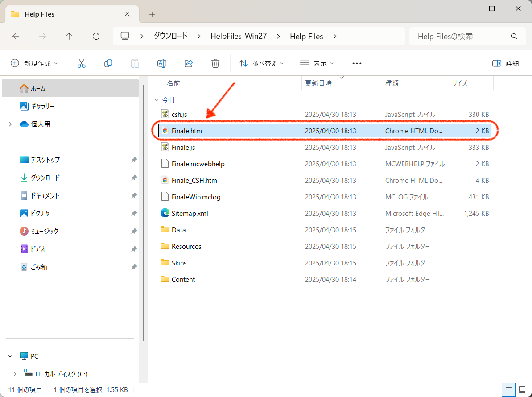Refresh the current folder view
Image resolution: width=532 pixels, height=397 pixels.
(96, 36)
